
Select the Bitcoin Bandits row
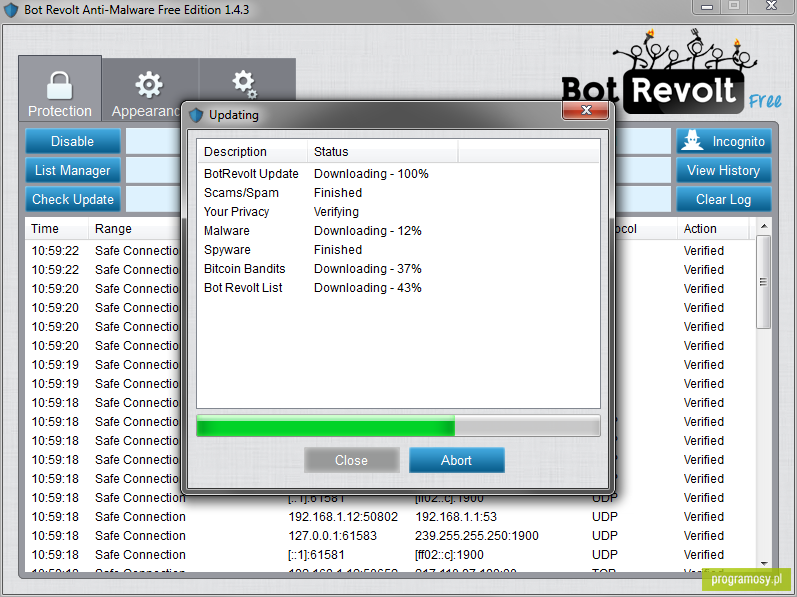pos(398,269)
